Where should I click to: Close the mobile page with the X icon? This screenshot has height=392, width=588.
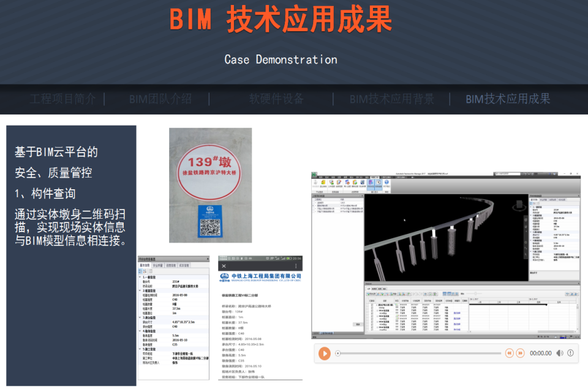coord(224,266)
